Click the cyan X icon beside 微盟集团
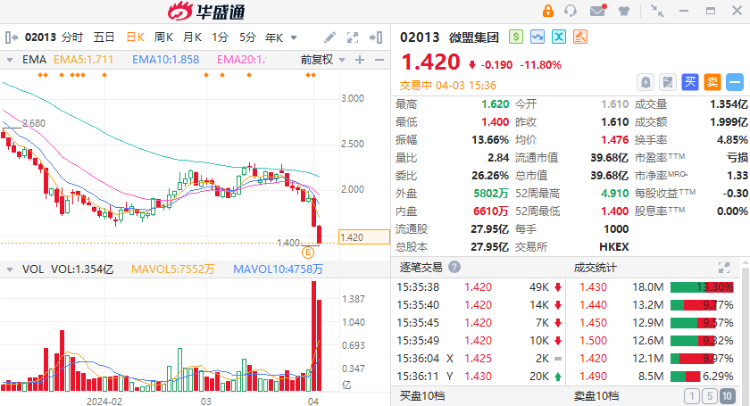The width and height of the screenshot is (750, 406). [x=559, y=37]
